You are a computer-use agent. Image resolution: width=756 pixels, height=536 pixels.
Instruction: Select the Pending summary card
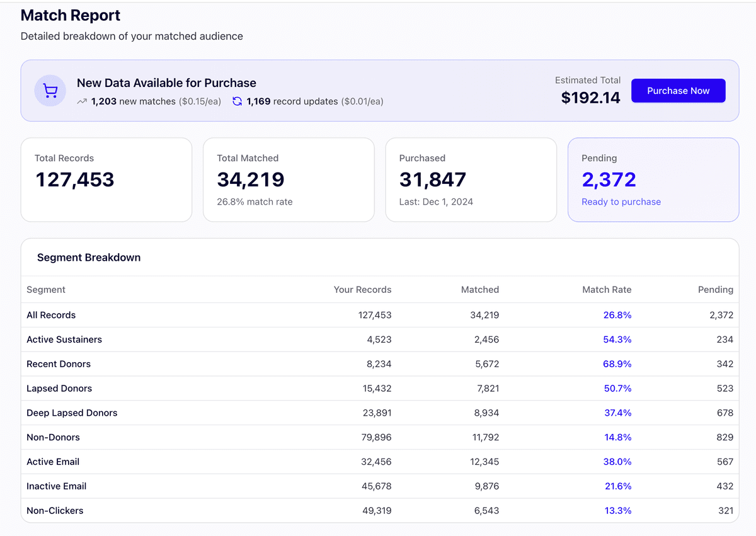[x=653, y=180]
